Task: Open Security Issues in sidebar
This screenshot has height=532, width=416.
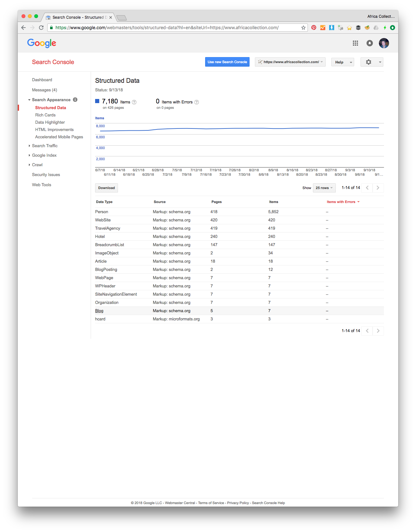Action: [46, 175]
